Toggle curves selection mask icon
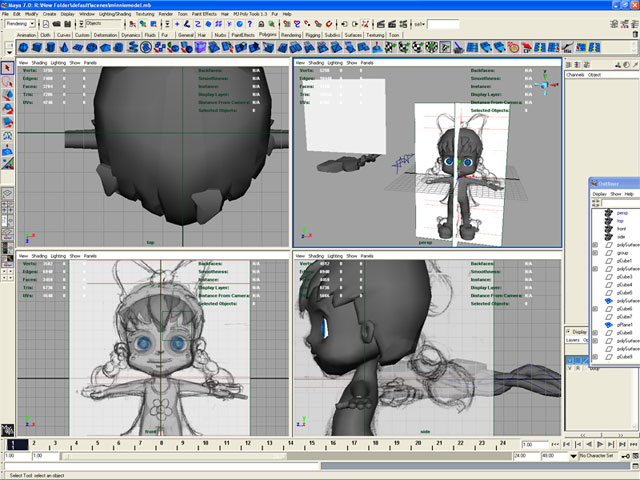Viewport: 640px width, 480px height. point(198,24)
